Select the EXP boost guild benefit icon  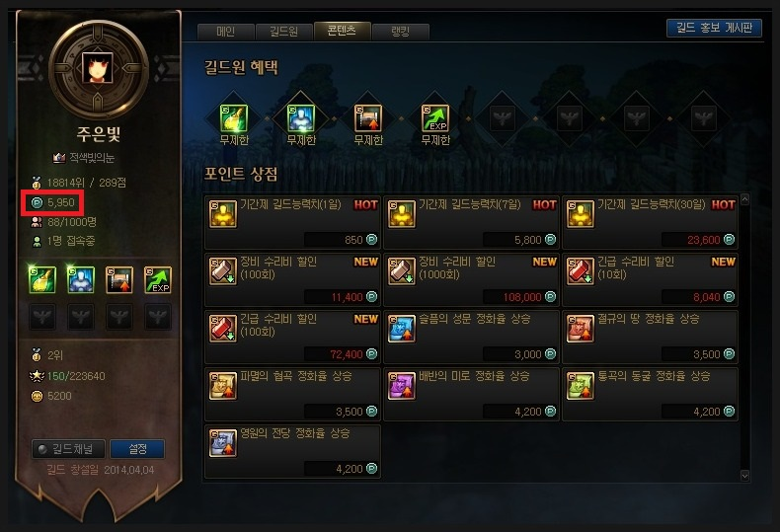click(x=435, y=118)
